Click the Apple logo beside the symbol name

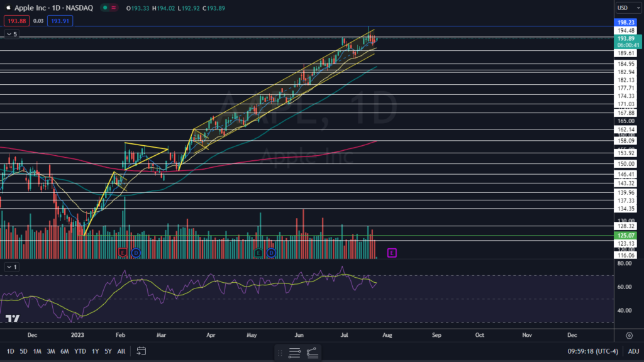click(8, 9)
